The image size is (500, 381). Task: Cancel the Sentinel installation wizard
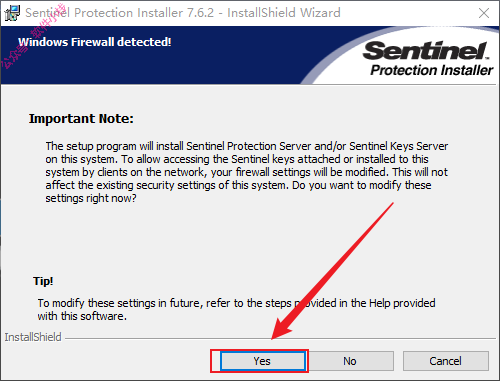click(x=446, y=361)
